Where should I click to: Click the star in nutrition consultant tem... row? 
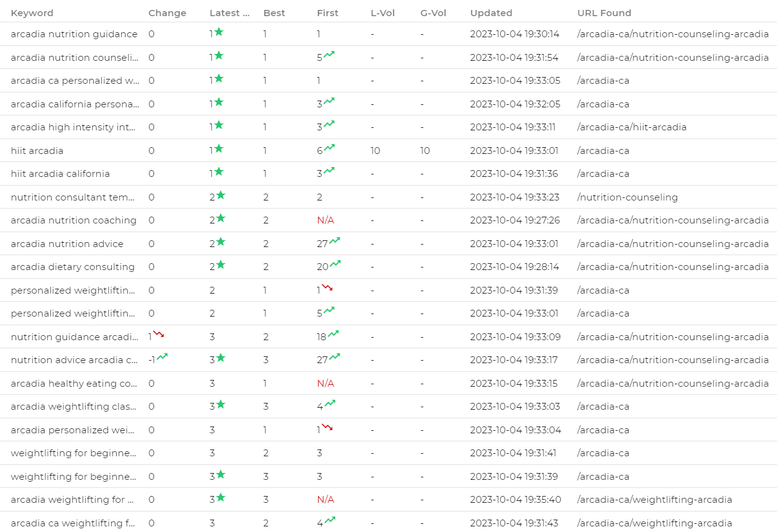pyautogui.click(x=220, y=196)
